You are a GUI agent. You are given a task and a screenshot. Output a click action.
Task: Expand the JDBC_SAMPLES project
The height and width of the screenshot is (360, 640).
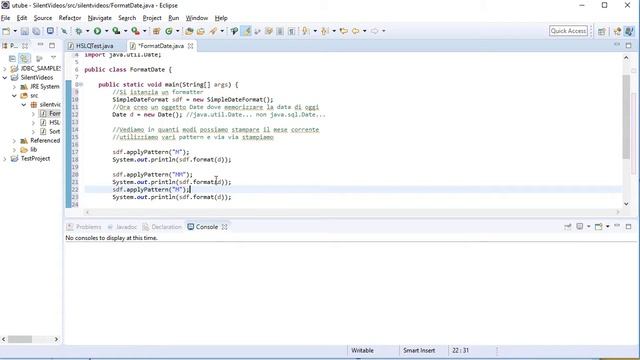5,69
